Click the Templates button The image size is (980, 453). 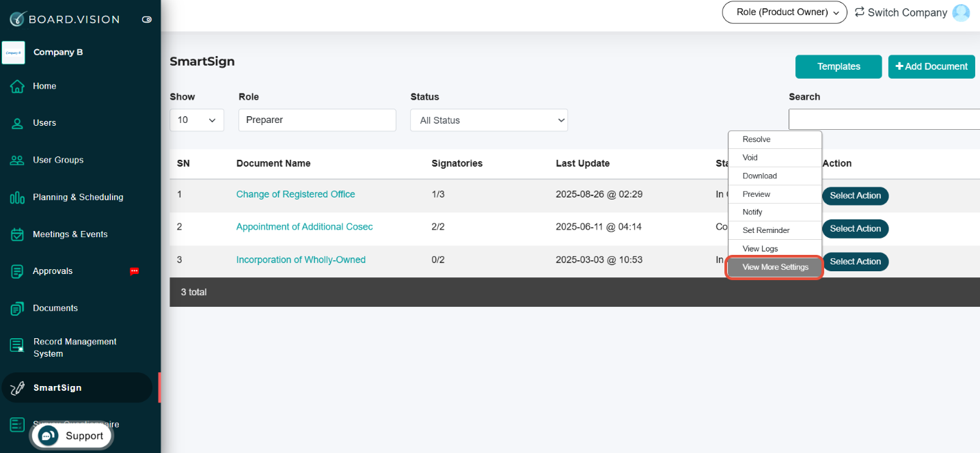[x=839, y=66]
